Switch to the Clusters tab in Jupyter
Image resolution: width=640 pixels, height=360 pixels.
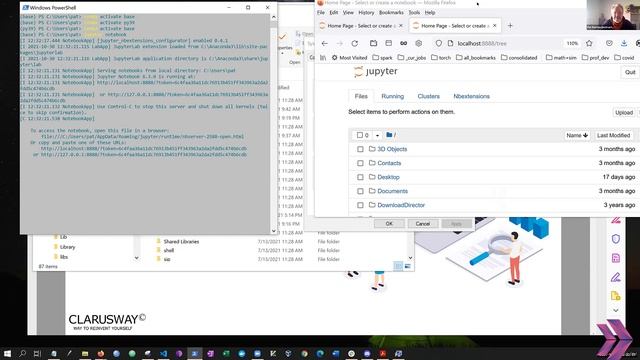coord(429,96)
